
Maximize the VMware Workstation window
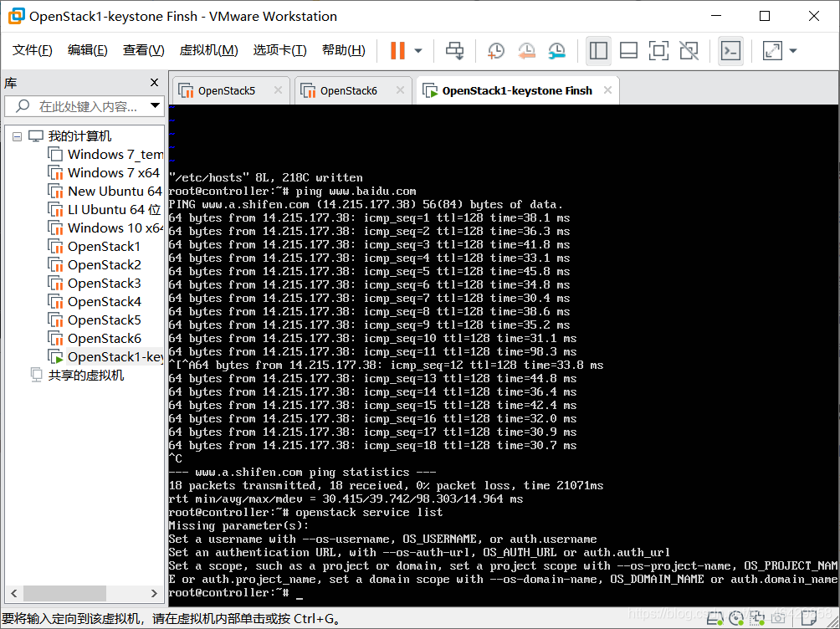point(765,16)
